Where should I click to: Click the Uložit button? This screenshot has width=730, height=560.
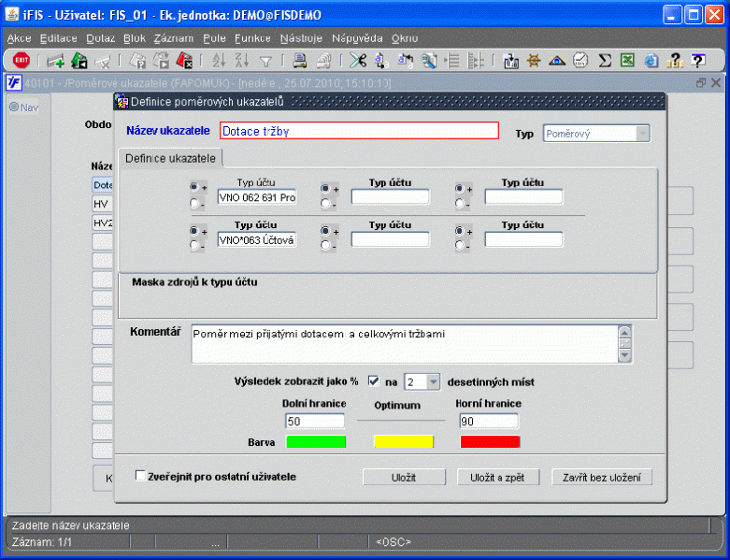click(404, 477)
